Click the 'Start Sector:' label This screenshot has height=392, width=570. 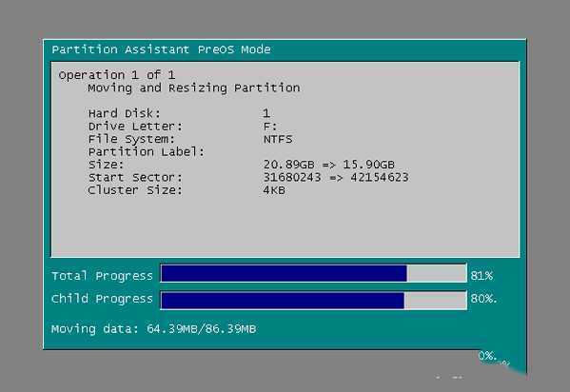[135, 178]
